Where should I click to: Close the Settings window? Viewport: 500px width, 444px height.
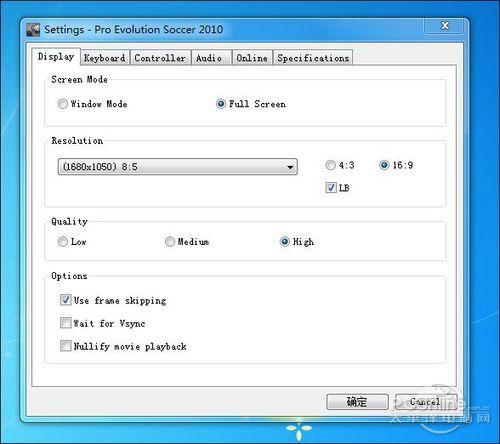pyautogui.click(x=445, y=26)
